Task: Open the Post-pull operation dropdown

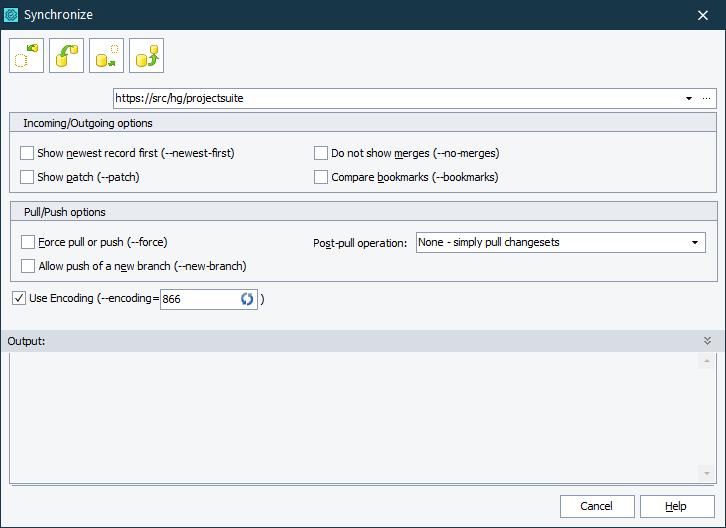Action: click(x=694, y=243)
